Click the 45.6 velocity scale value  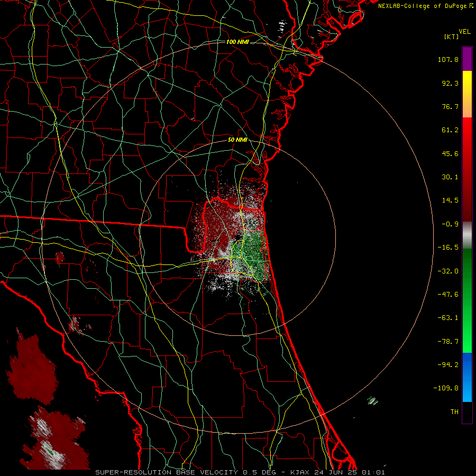click(x=450, y=153)
